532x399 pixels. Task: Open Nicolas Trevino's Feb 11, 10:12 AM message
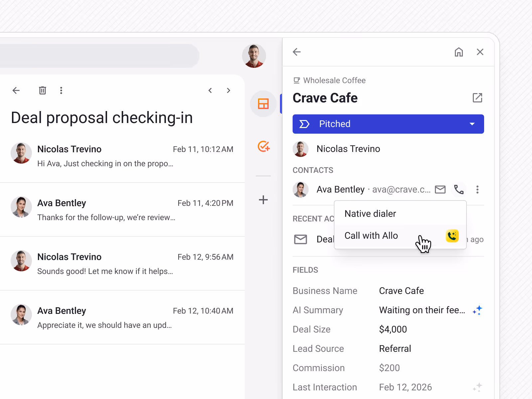(122, 156)
